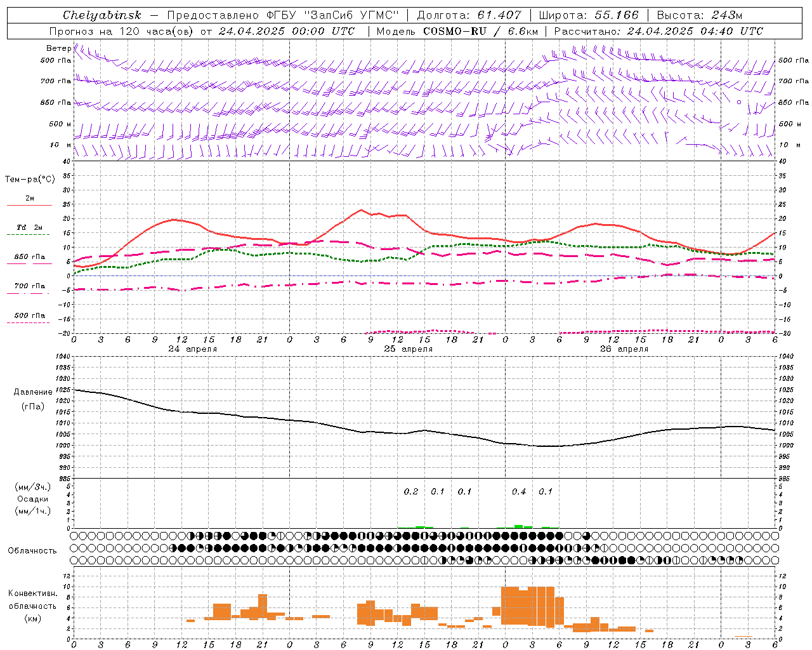Click the 'Ветер' wind panel label

click(x=58, y=48)
